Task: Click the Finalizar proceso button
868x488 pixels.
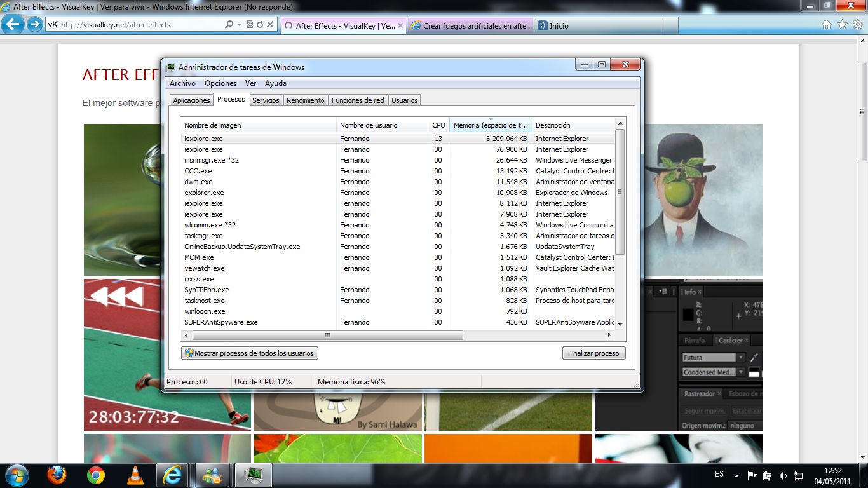Action: [x=593, y=353]
